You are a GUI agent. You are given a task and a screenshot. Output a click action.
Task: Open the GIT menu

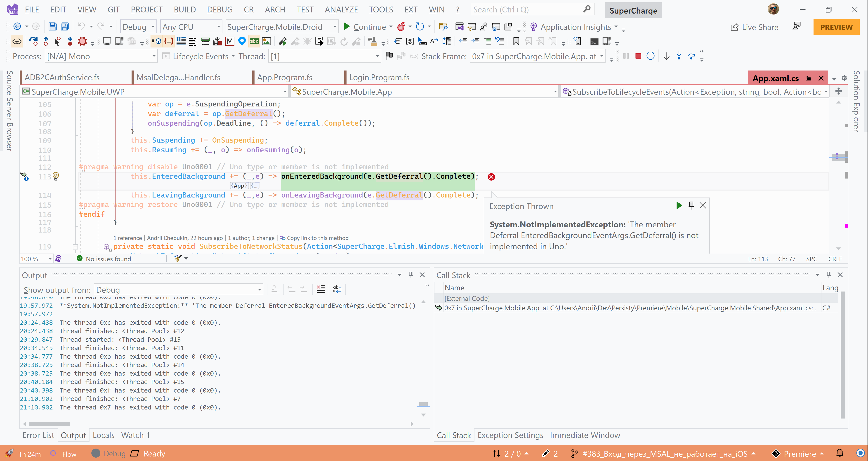click(x=113, y=9)
